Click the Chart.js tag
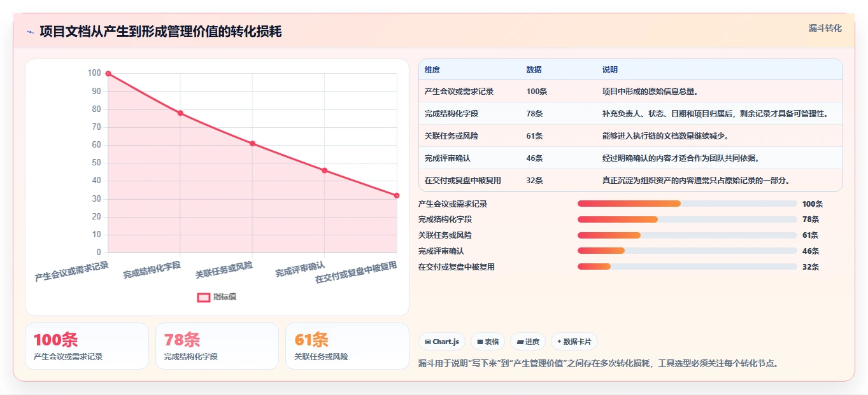 [442, 342]
